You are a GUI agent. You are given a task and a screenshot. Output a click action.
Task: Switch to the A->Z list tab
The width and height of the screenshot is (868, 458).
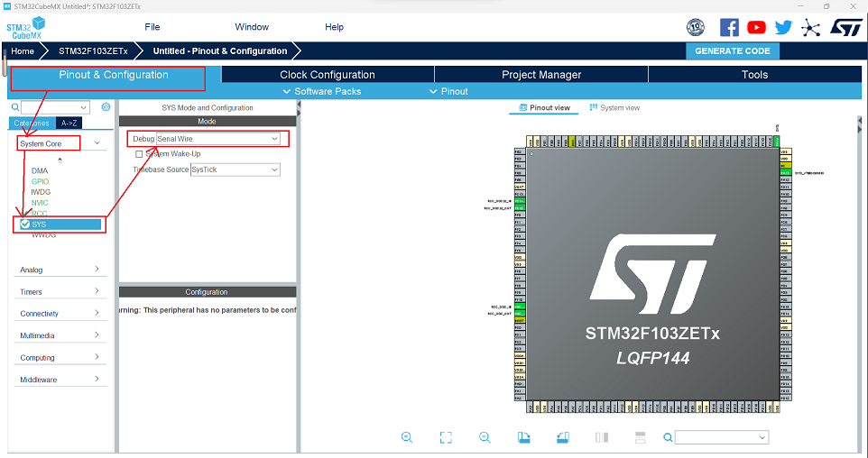click(69, 124)
